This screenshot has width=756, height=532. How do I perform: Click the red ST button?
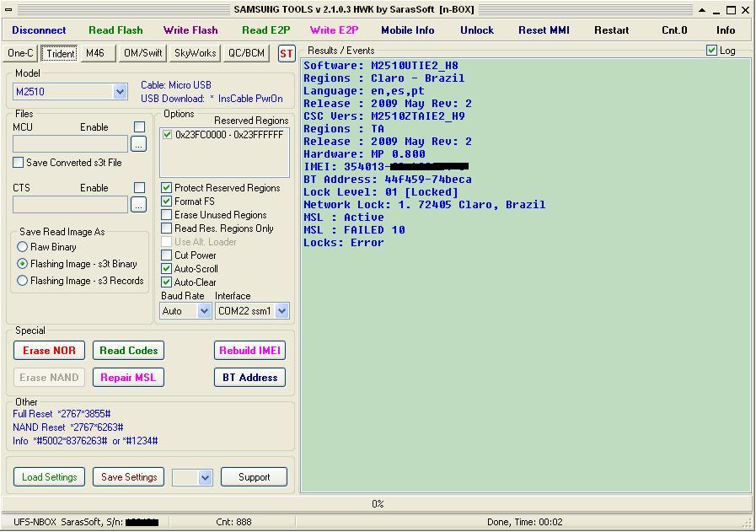287,54
